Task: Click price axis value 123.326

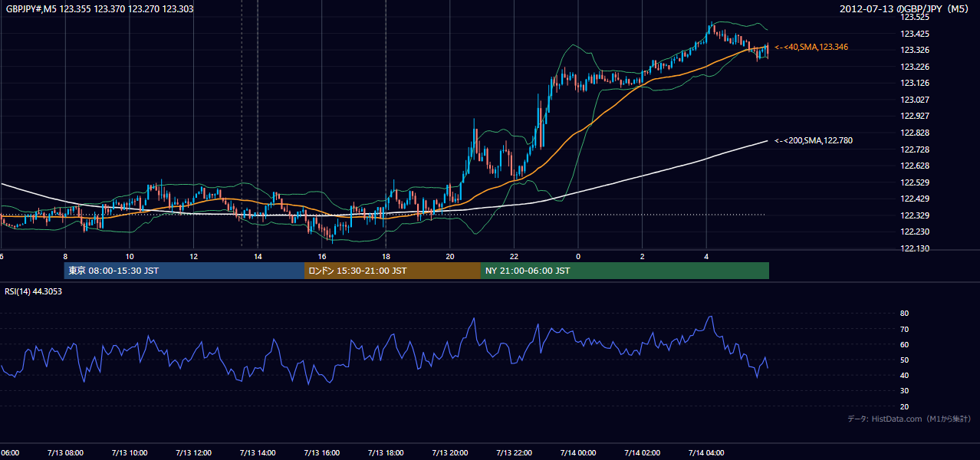Action: 914,50
